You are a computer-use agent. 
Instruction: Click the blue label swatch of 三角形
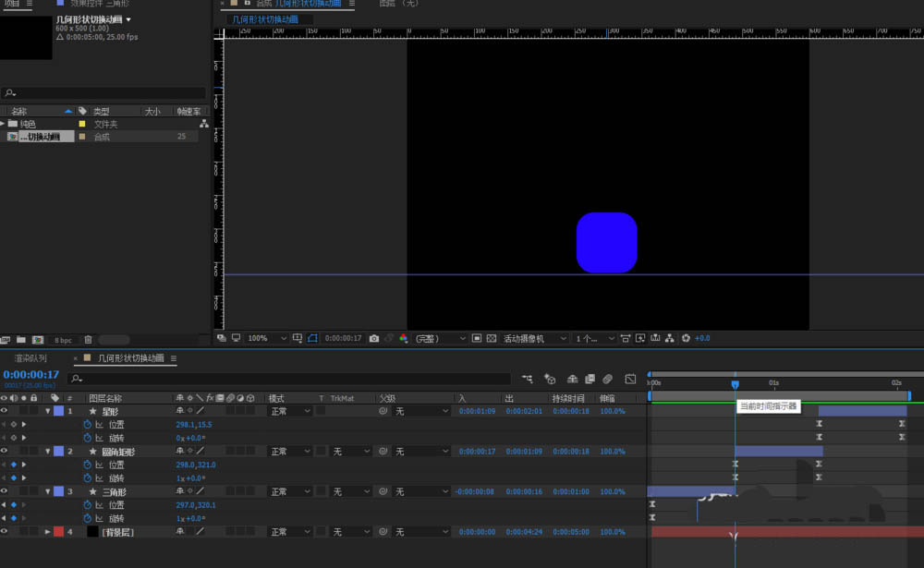(x=59, y=491)
